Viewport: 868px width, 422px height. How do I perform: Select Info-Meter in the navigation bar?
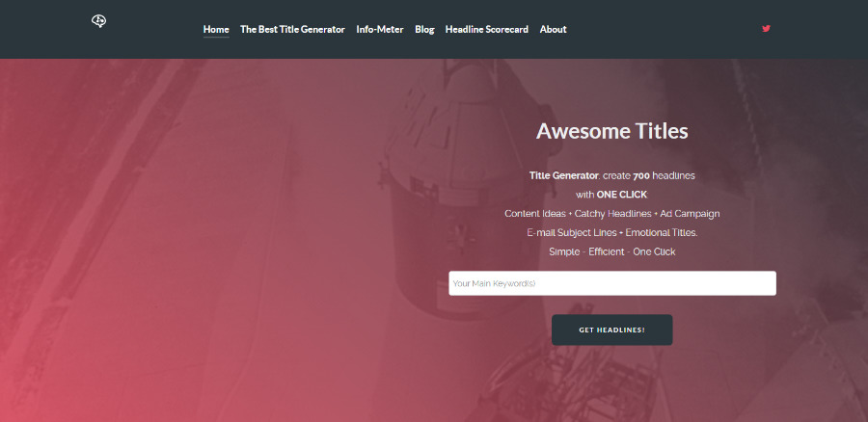pos(380,29)
